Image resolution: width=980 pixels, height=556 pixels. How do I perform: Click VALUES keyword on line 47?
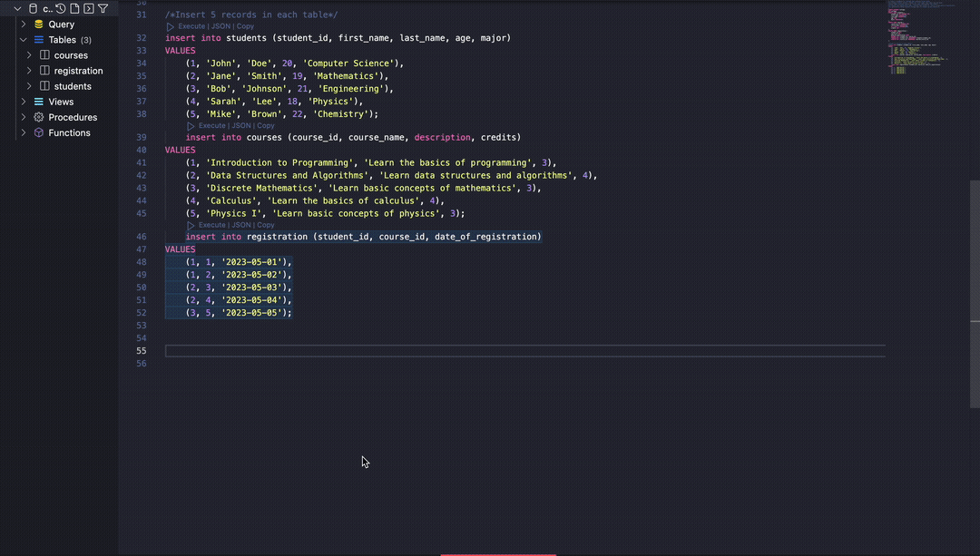(x=180, y=249)
